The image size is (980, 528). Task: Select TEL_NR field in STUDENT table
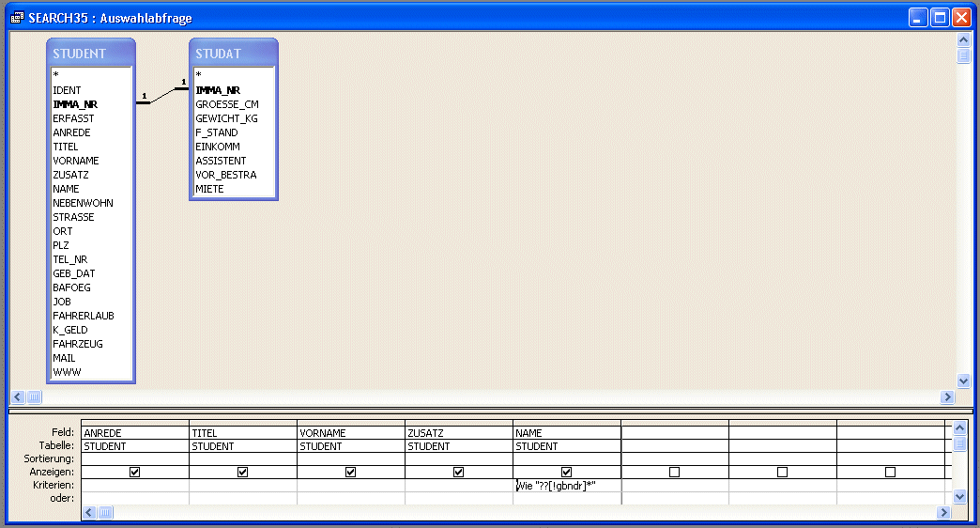pos(92,259)
